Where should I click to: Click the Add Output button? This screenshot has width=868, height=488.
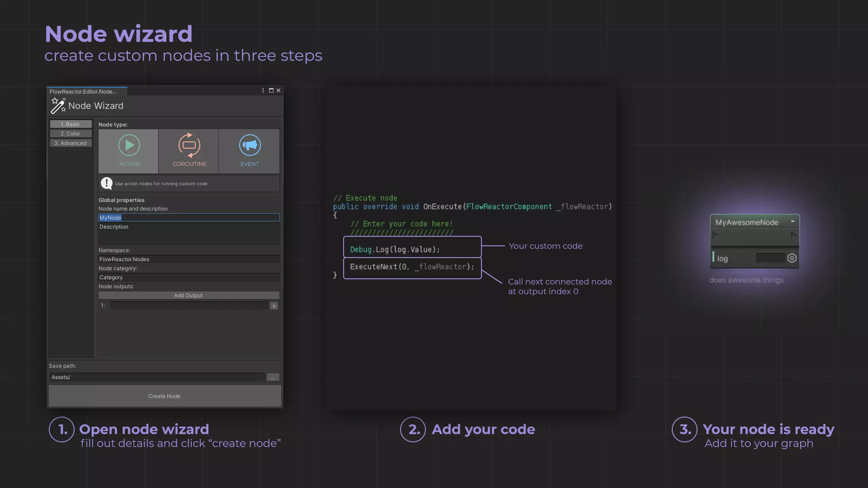click(189, 295)
